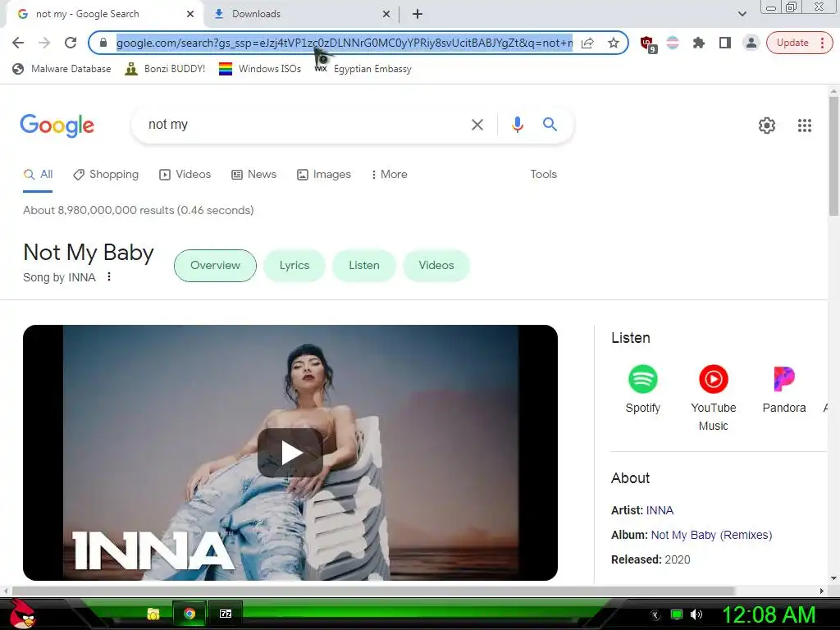Switch to Images results
The height and width of the screenshot is (630, 840).
(324, 175)
